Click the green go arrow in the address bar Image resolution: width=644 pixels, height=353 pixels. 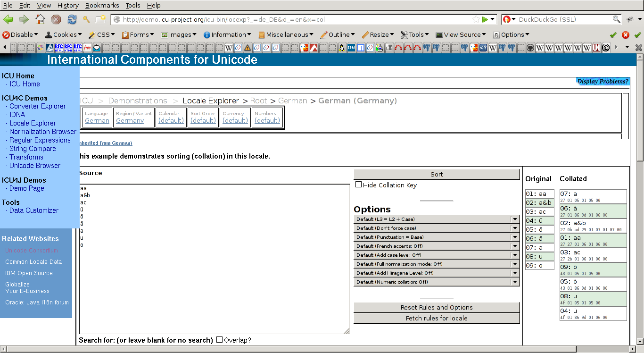485,19
